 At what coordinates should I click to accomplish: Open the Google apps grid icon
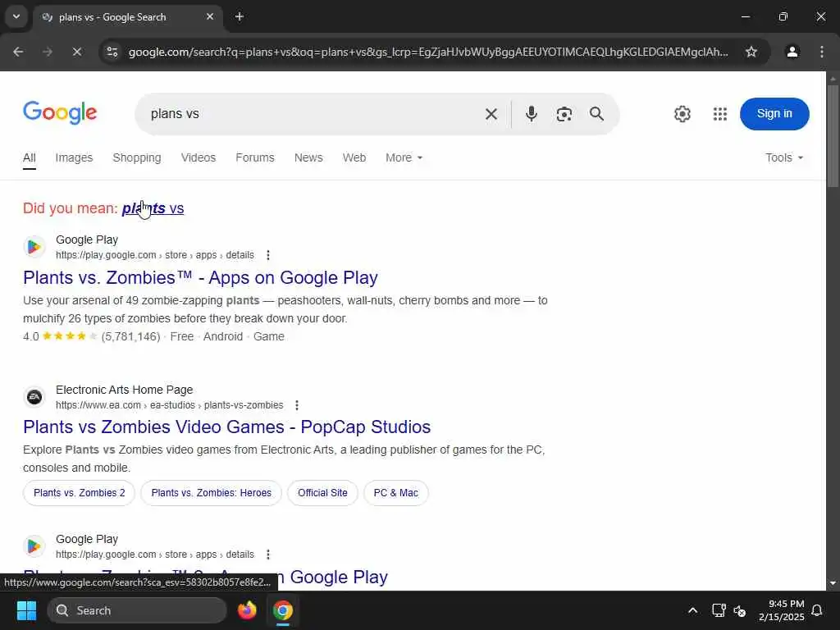(x=720, y=113)
